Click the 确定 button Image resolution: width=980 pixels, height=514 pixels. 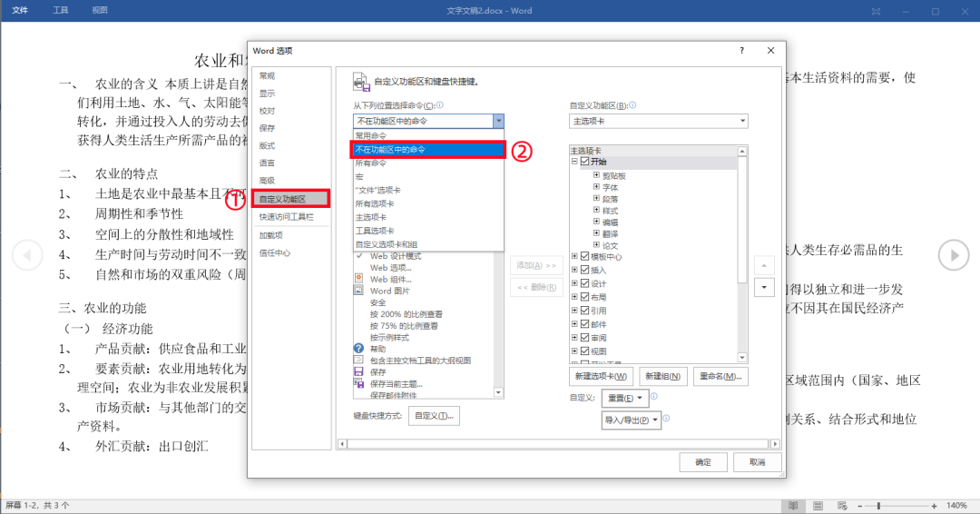(703, 462)
